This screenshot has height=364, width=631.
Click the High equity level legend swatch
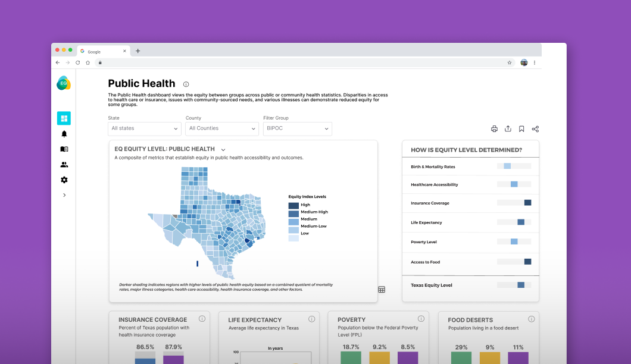click(293, 205)
